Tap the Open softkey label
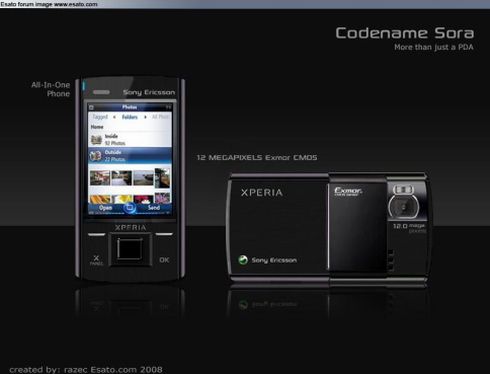 tap(105, 208)
